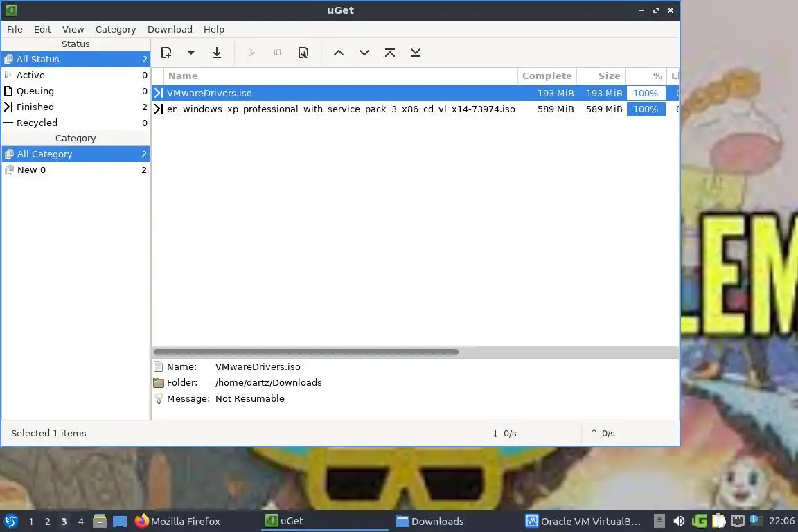Click the Move Down arrow icon
This screenshot has height=532, width=798.
pos(364,53)
